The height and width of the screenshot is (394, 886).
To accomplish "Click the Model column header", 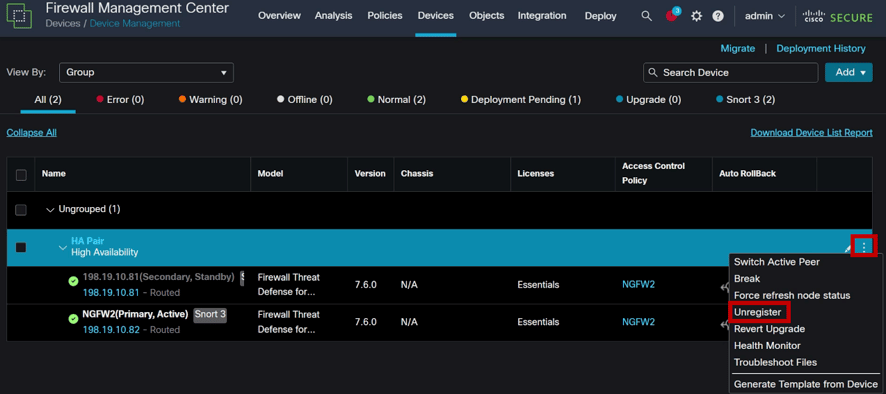I will coord(270,174).
